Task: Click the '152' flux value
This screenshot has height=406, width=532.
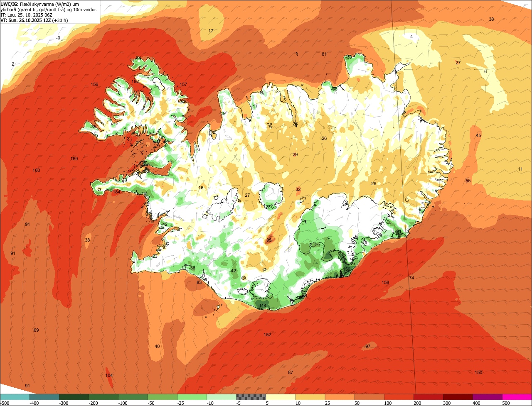Action: pos(267,335)
